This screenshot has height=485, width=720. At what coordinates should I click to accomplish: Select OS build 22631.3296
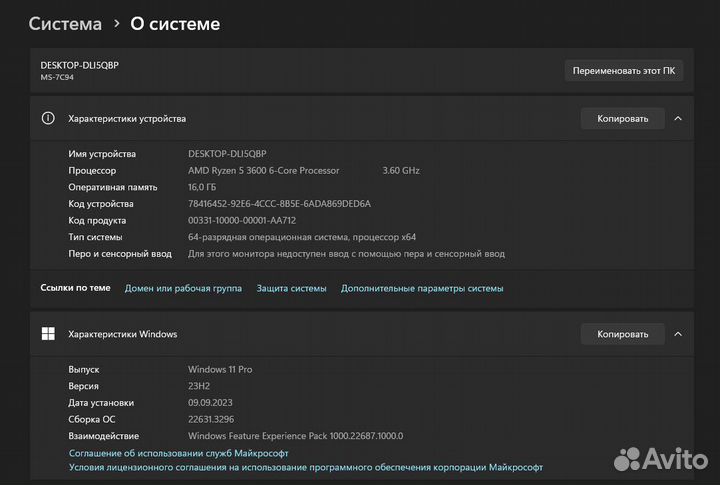(211, 419)
